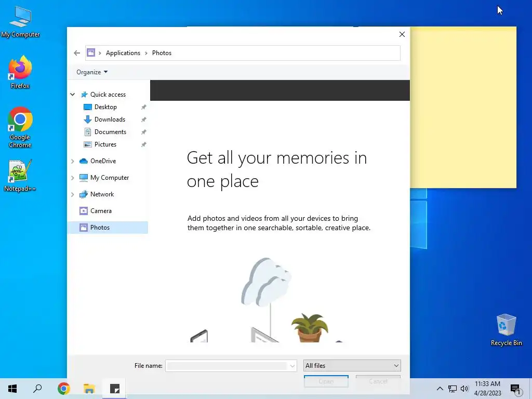Open Google Chrome desktop shortcut
532x399 pixels.
[x=20, y=127]
